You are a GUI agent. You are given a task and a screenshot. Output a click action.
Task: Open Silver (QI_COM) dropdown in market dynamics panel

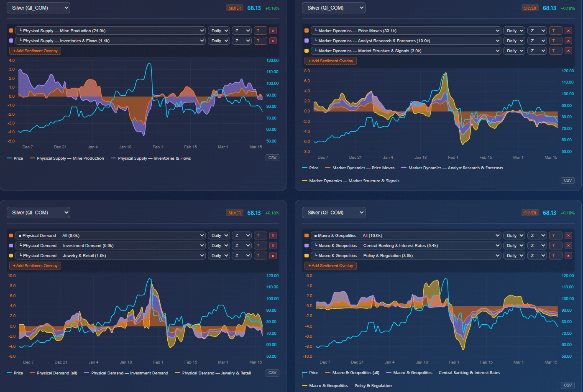coord(334,8)
